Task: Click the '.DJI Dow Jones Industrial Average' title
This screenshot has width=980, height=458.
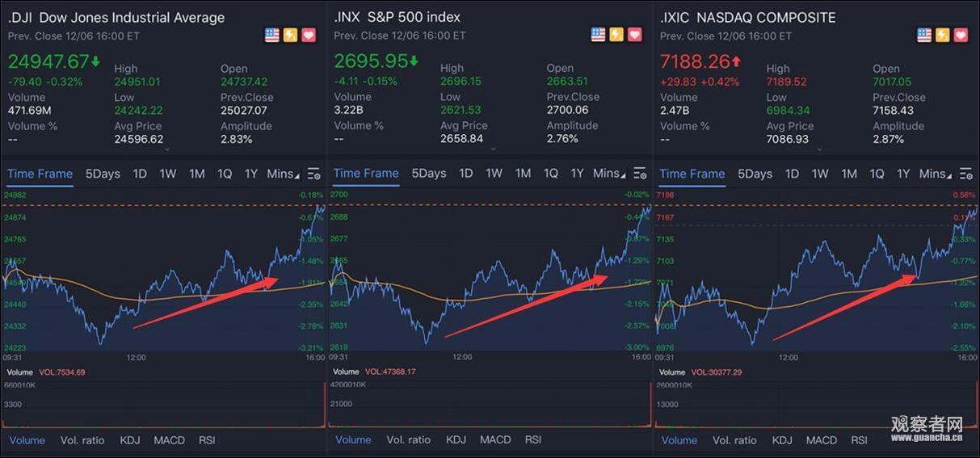Action: tap(116, 18)
